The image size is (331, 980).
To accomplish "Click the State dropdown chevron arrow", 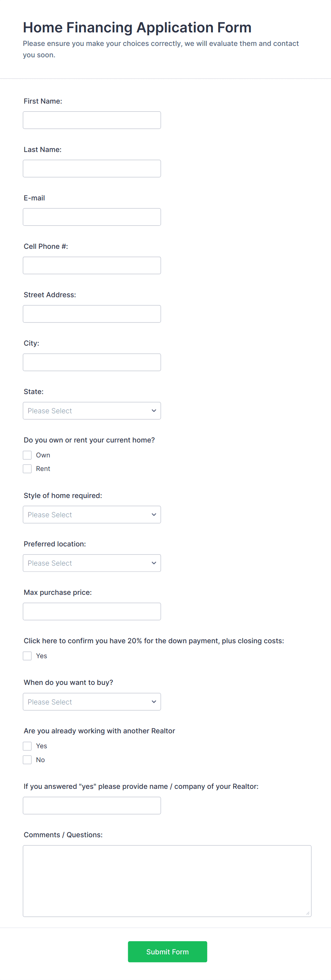I will (154, 410).
